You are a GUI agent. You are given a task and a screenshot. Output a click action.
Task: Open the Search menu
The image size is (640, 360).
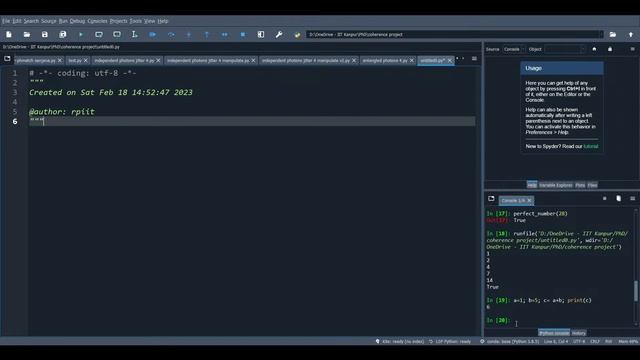31,21
